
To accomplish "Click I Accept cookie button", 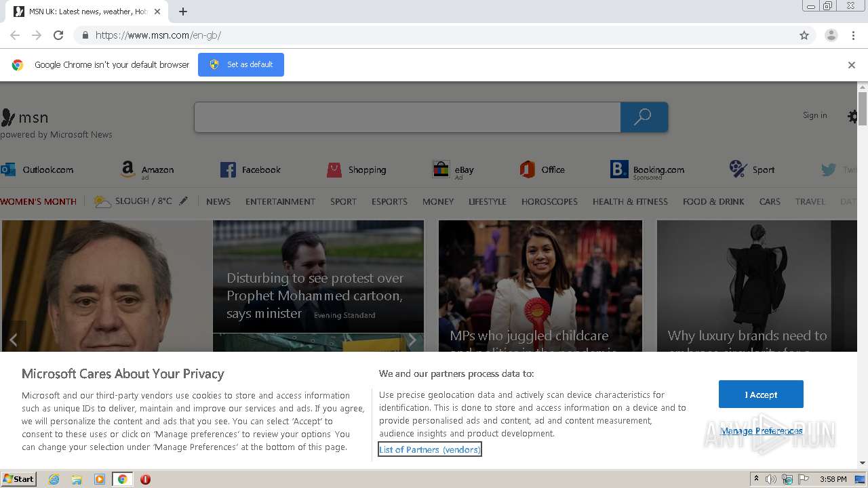I will click(761, 394).
